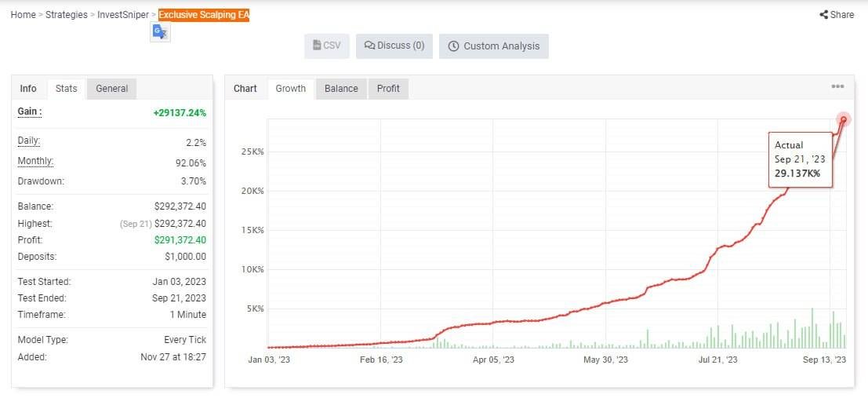The image size is (868, 398).
Task: Switch to the Stats tab
Action: 67,89
